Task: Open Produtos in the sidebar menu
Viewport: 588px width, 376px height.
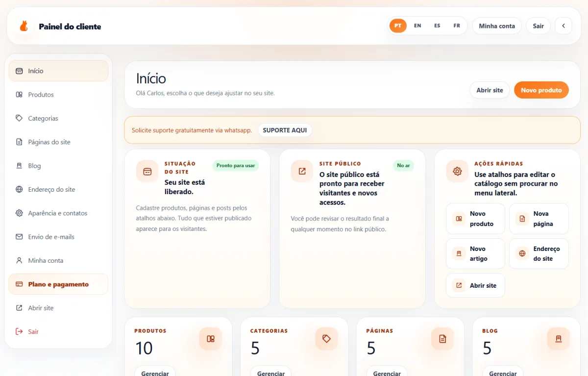Action: point(58,95)
